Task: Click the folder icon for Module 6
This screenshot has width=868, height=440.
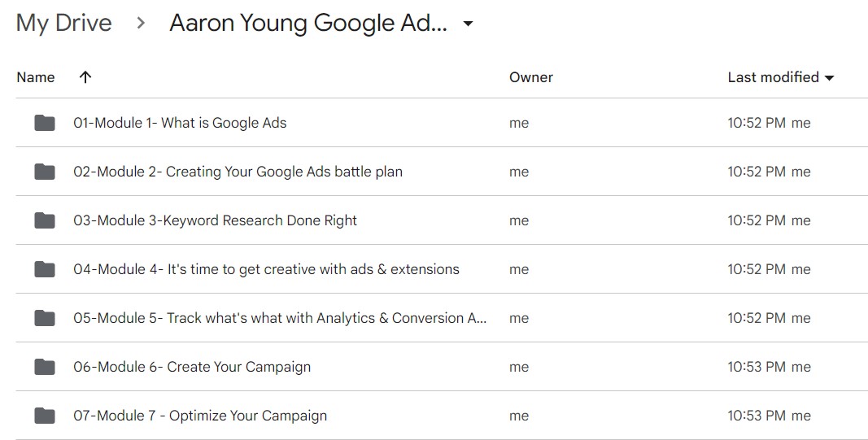Action: [x=44, y=367]
